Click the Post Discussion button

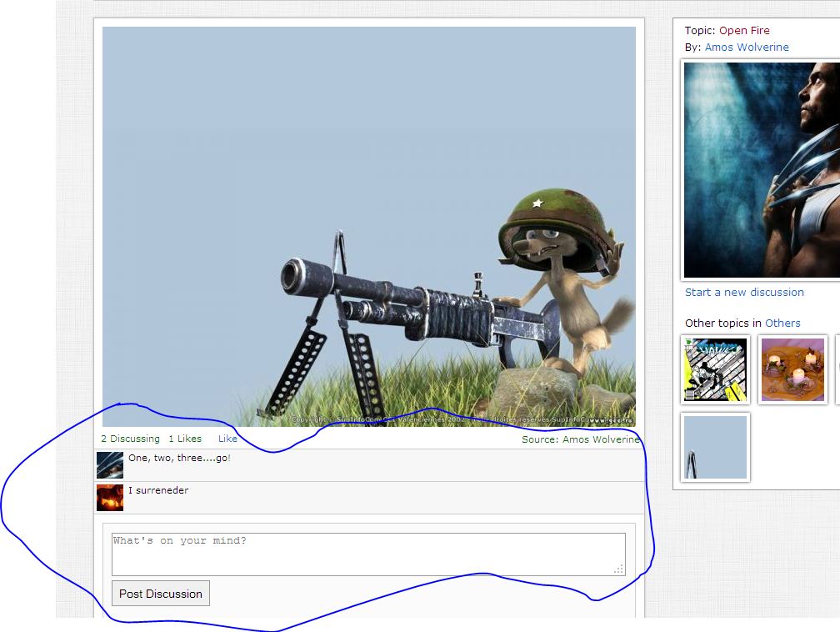coord(161,594)
